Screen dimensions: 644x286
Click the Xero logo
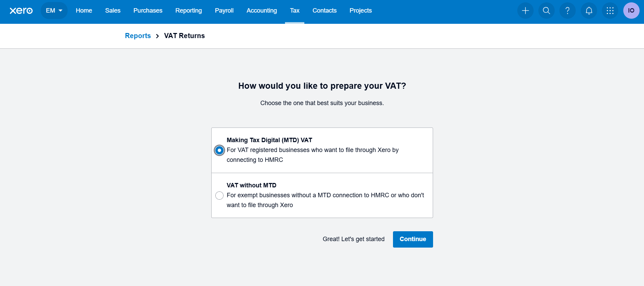(x=21, y=11)
